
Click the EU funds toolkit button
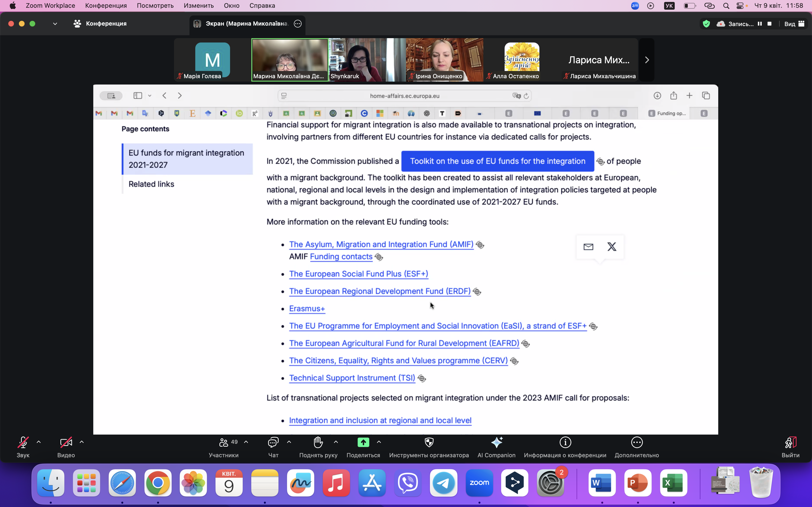point(497,161)
